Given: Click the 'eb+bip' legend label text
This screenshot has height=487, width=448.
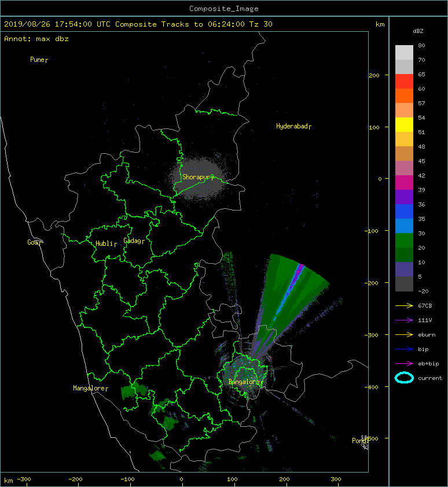Looking at the screenshot, I should (428, 363).
